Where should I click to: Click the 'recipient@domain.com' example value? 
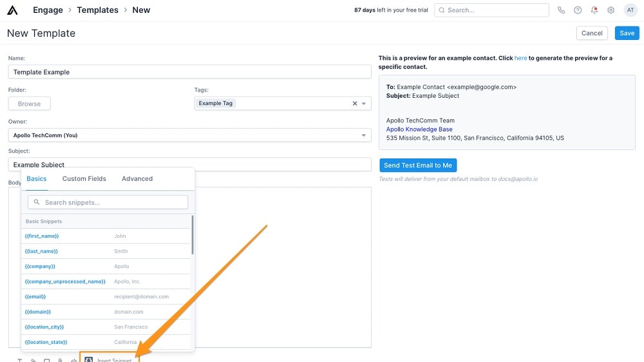pos(141,297)
